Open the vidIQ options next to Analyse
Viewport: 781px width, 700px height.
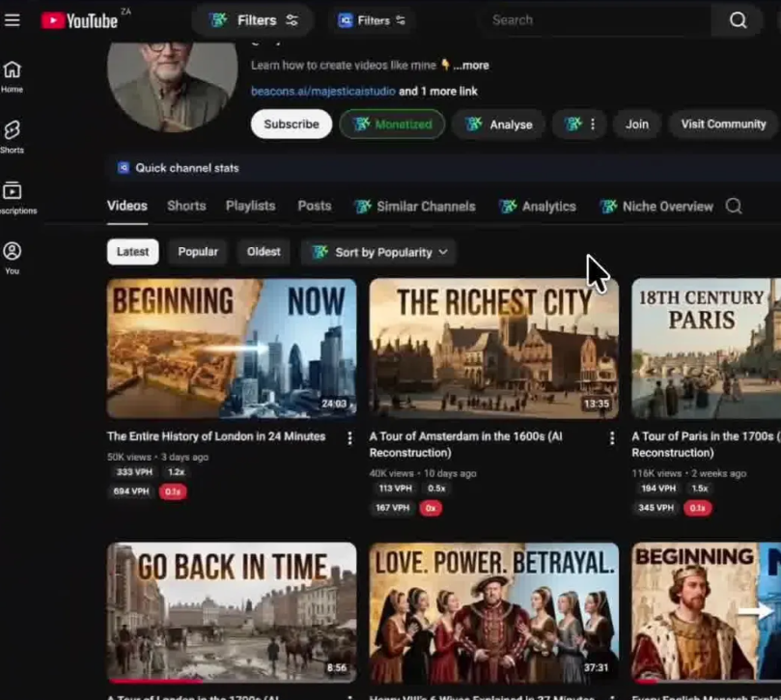579,124
